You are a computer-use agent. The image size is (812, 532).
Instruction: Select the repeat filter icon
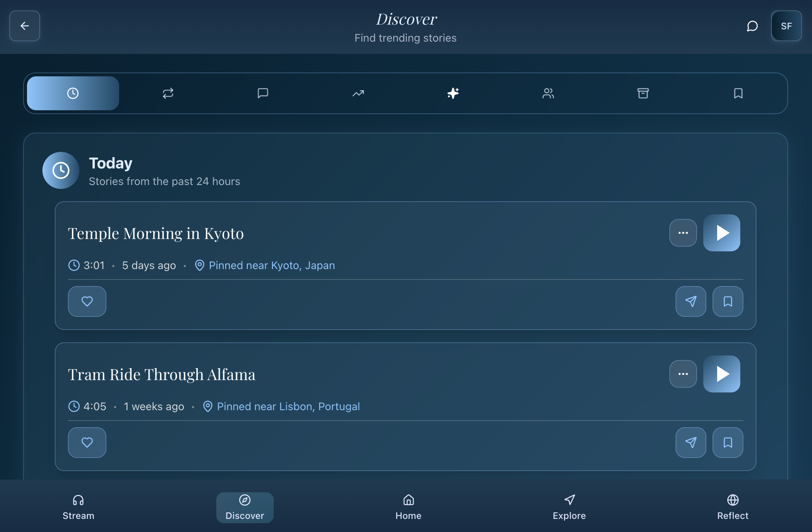click(x=168, y=93)
